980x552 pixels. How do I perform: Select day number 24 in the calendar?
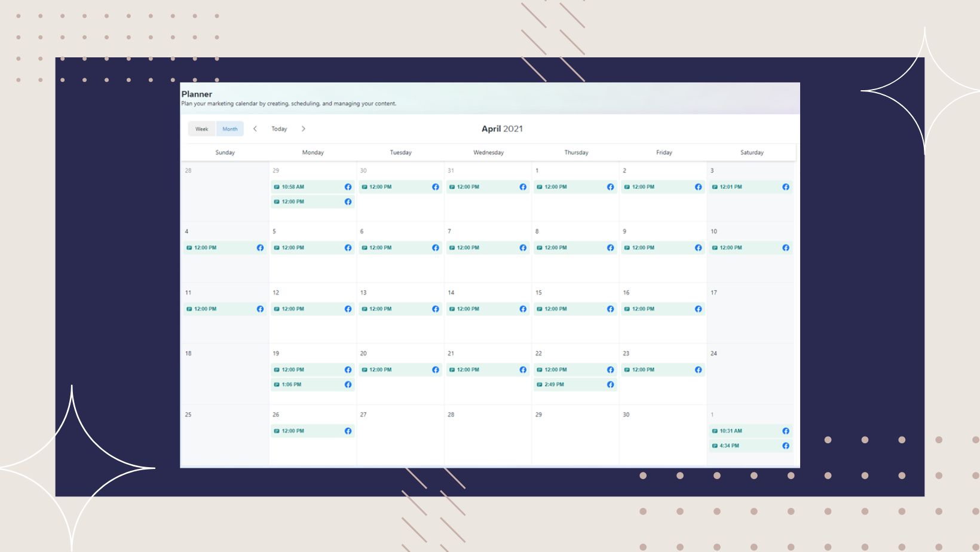(x=713, y=354)
